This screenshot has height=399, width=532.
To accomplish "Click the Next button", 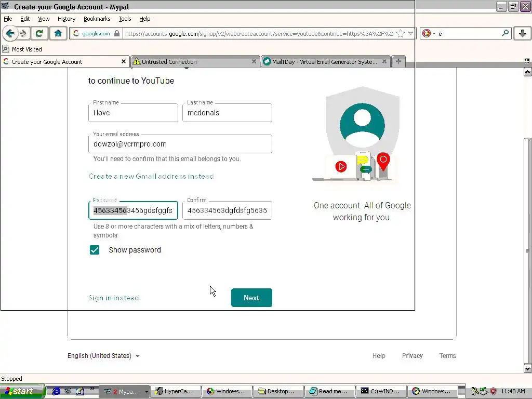I will click(251, 298).
